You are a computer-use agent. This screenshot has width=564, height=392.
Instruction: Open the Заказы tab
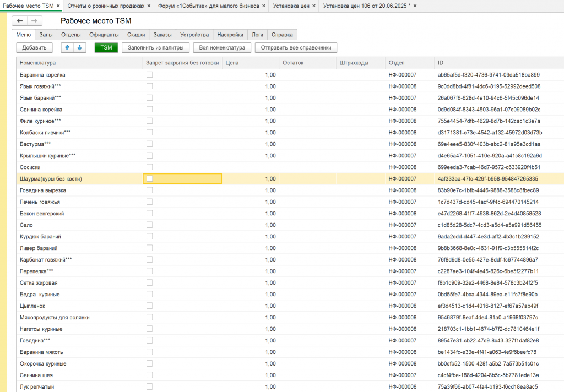[162, 35]
